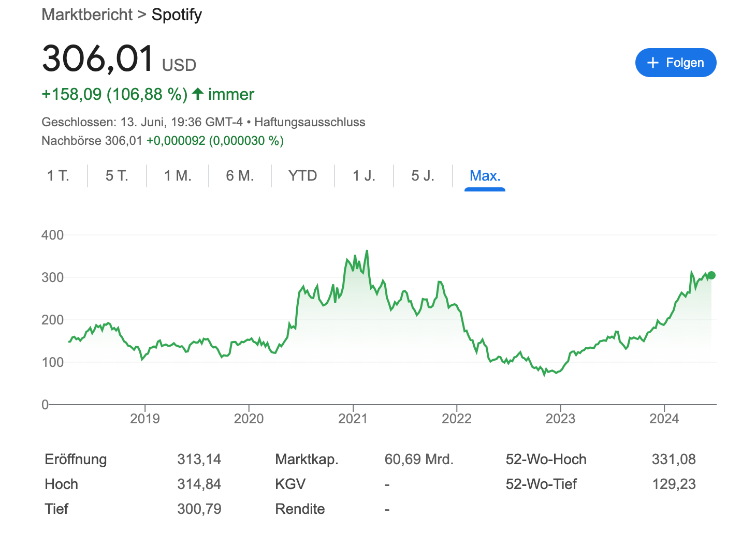Click the Hoch label in stats
756x533 pixels.
tap(62, 484)
